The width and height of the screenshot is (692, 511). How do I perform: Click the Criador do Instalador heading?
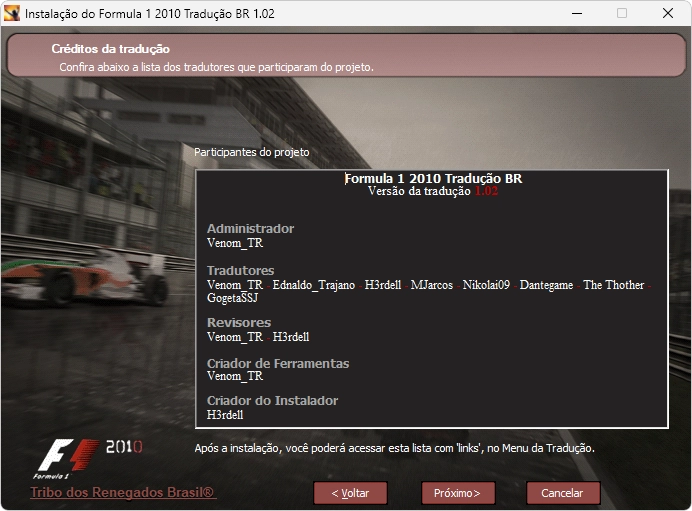click(272, 401)
